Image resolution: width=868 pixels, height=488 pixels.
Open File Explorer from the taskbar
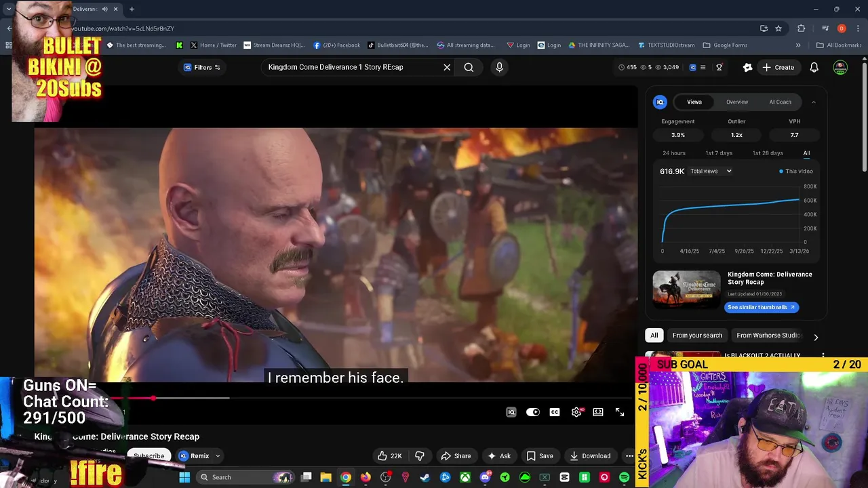point(325,477)
